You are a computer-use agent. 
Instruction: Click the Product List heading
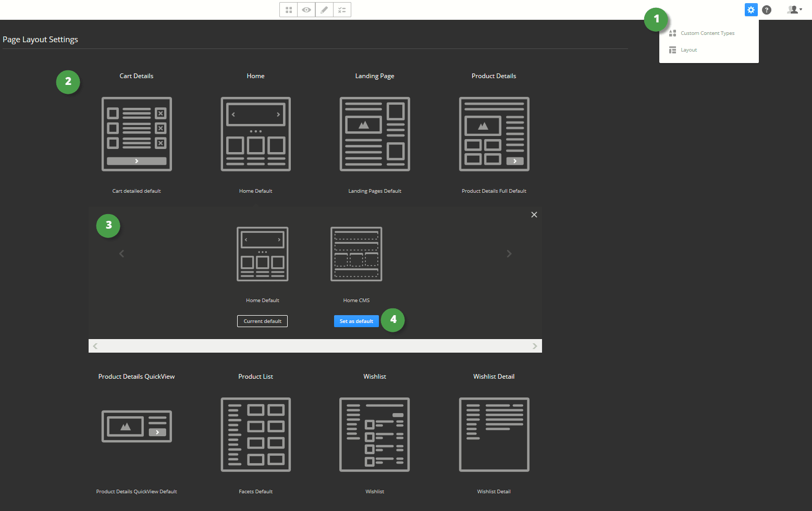tap(256, 377)
